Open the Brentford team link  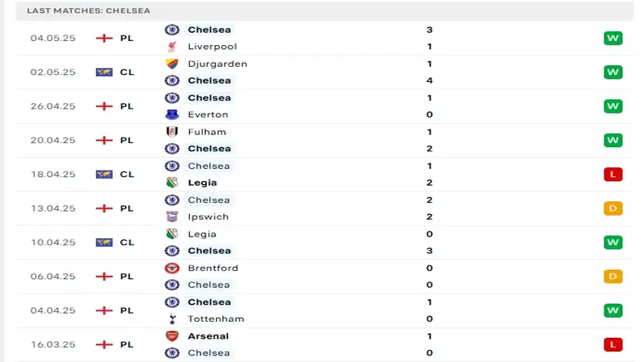(213, 268)
